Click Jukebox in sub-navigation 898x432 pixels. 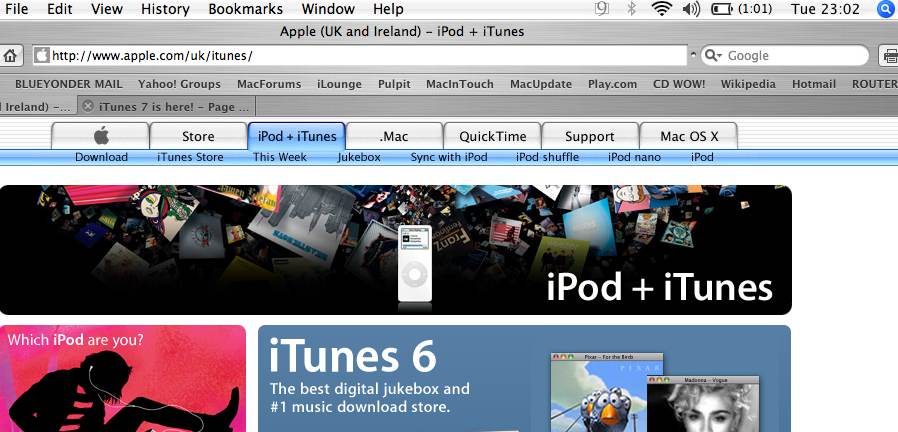coord(359,157)
